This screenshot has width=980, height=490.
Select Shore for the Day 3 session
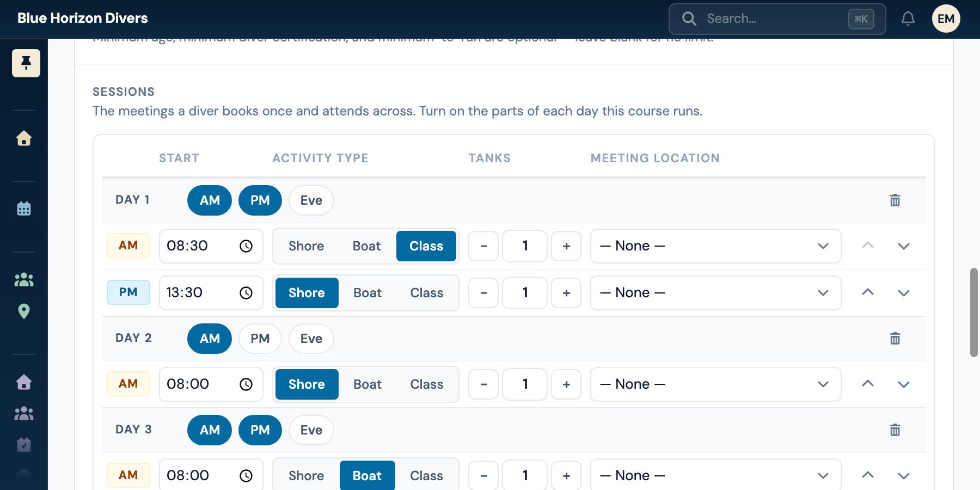(307, 476)
